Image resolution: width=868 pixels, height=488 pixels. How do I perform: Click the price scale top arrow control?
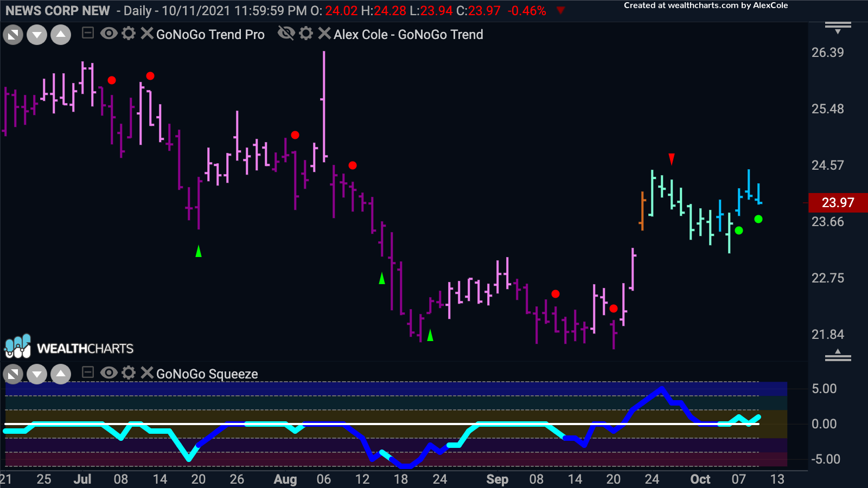(x=838, y=27)
